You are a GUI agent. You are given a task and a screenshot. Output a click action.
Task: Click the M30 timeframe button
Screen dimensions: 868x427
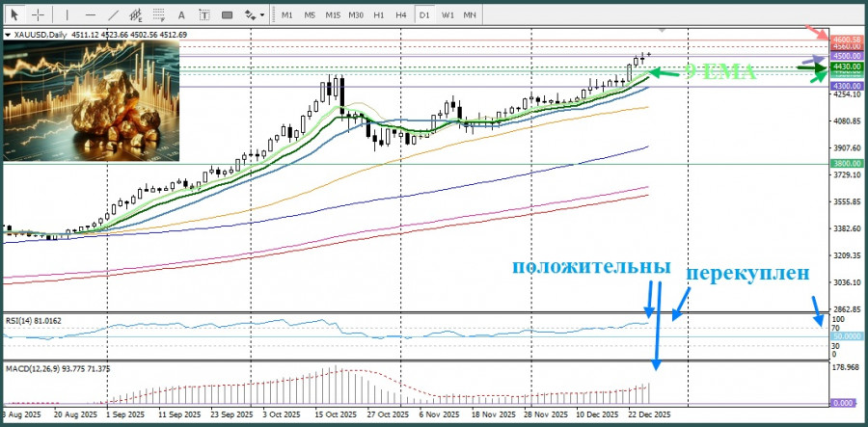coord(356,14)
